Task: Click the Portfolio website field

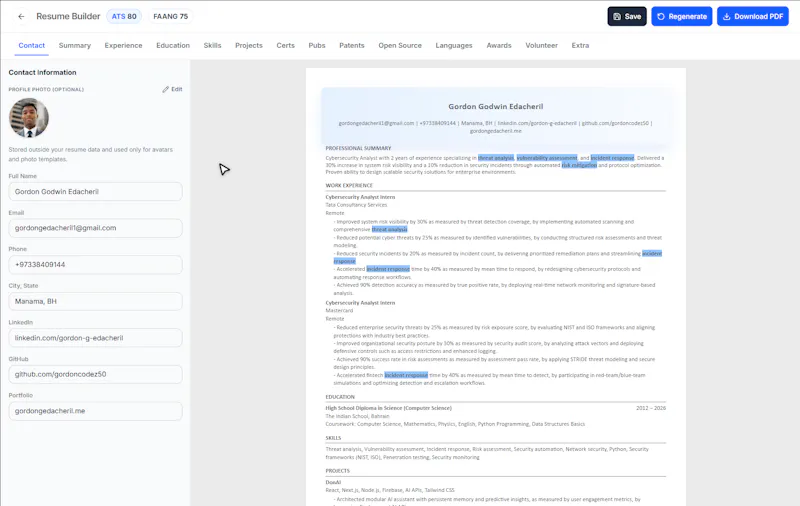Action: pyautogui.click(x=95, y=411)
